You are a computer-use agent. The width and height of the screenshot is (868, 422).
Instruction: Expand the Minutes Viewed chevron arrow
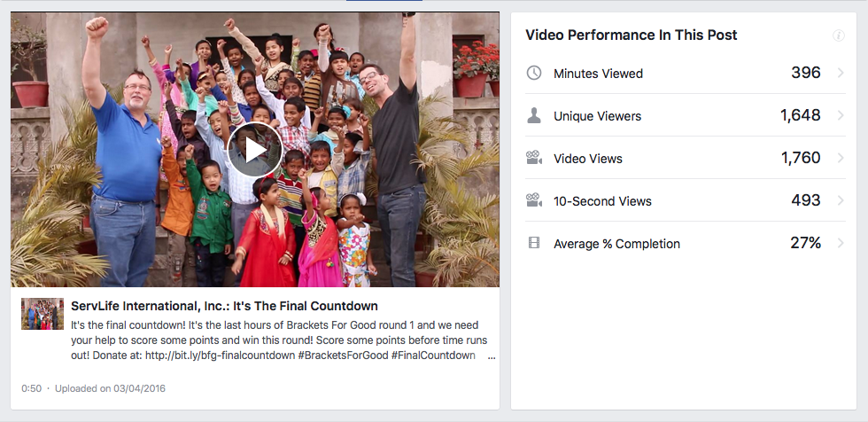pos(840,73)
